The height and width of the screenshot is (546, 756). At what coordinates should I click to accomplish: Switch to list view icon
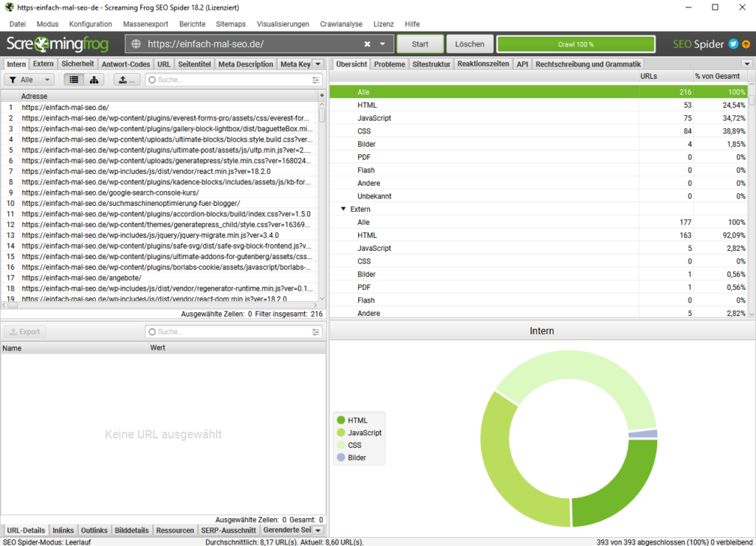(74, 80)
